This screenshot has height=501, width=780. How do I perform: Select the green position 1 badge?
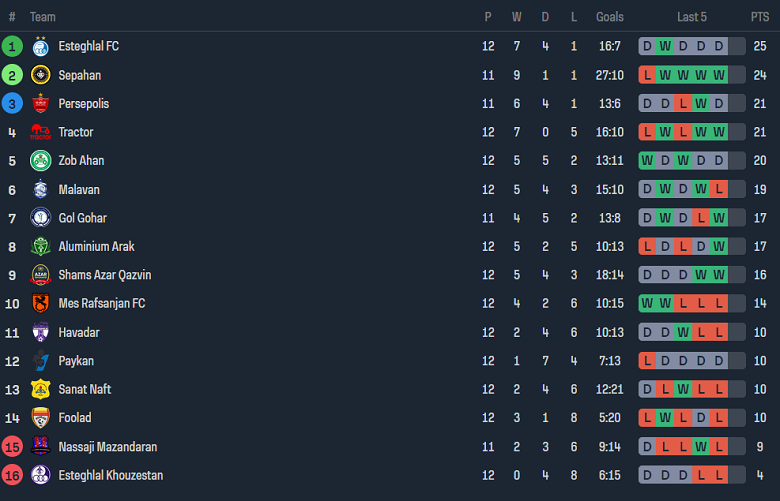click(12, 46)
